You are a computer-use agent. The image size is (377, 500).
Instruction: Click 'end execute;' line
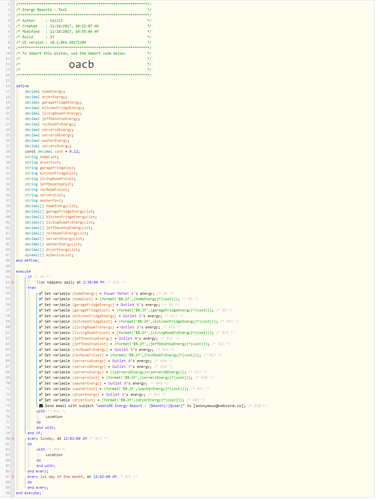[28, 494]
